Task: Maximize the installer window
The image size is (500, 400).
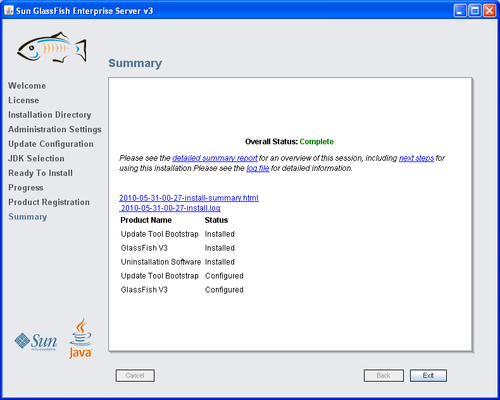Action: (x=475, y=11)
